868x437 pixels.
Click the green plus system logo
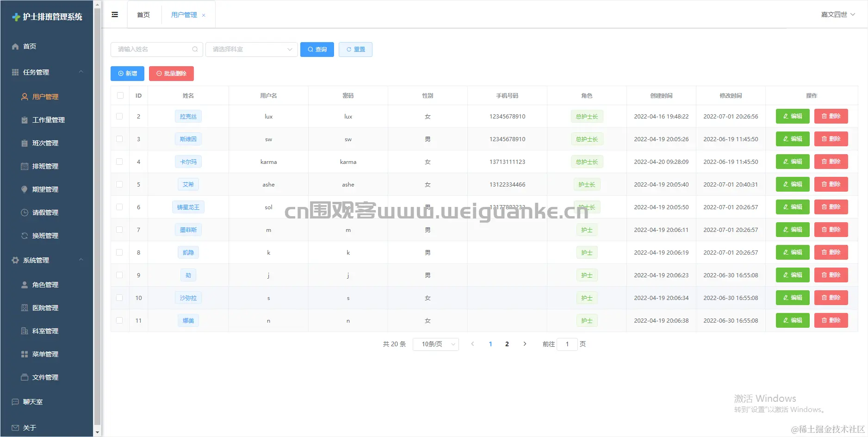[x=16, y=17]
